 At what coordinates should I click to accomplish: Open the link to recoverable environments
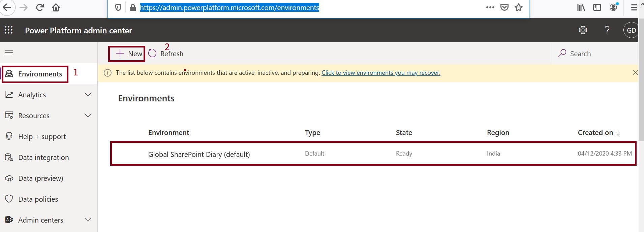pos(380,72)
